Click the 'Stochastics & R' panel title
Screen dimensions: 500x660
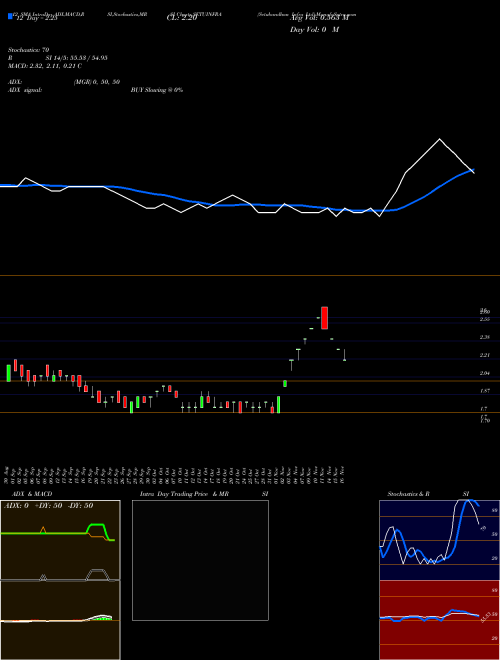tap(409, 494)
